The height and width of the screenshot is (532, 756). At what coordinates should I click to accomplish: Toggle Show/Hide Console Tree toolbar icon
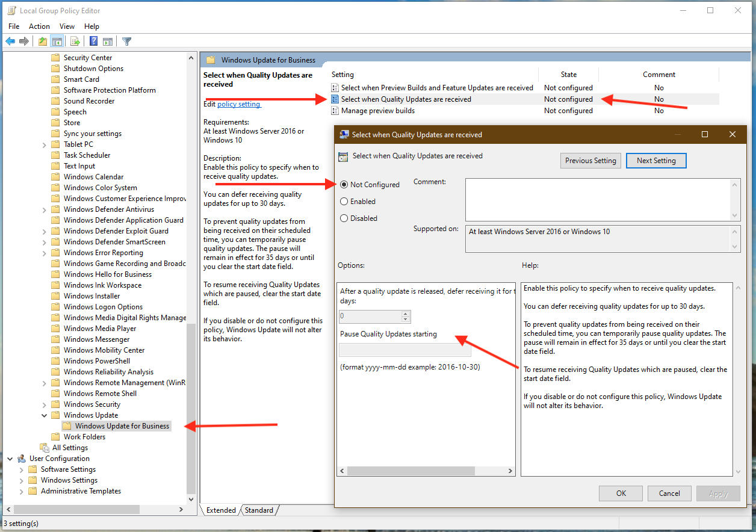tap(57, 42)
